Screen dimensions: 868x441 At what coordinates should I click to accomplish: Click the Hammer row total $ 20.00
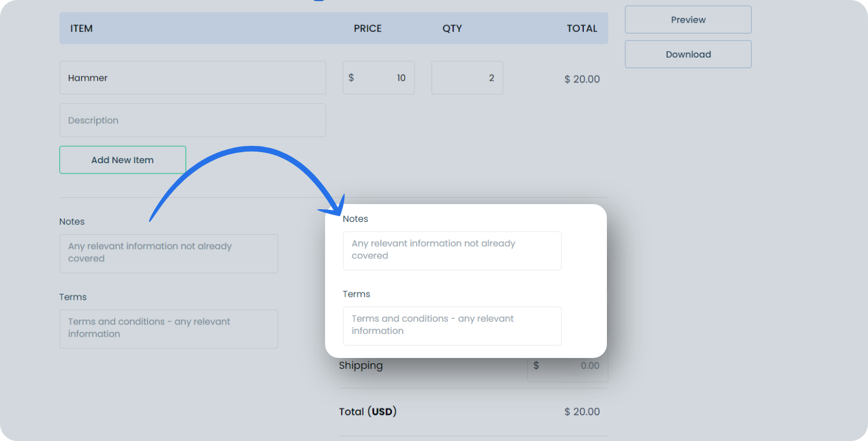pyautogui.click(x=582, y=79)
